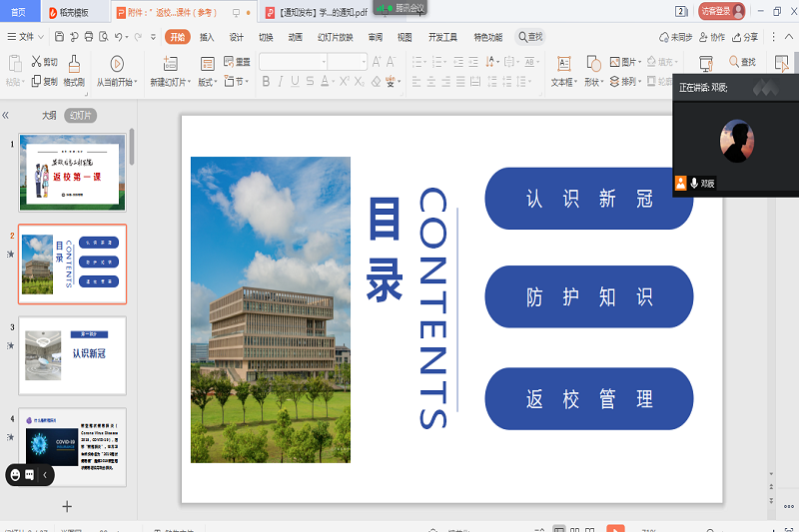Image resolution: width=799 pixels, height=532 pixels.
Task: Open the 文件 (File) menu dropdown
Action: pos(26,37)
